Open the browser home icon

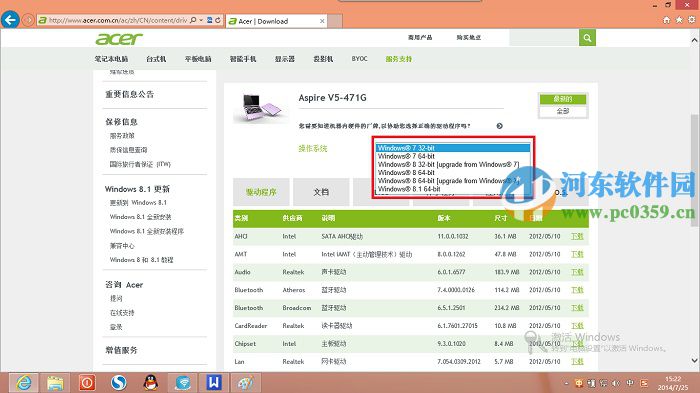click(x=667, y=20)
